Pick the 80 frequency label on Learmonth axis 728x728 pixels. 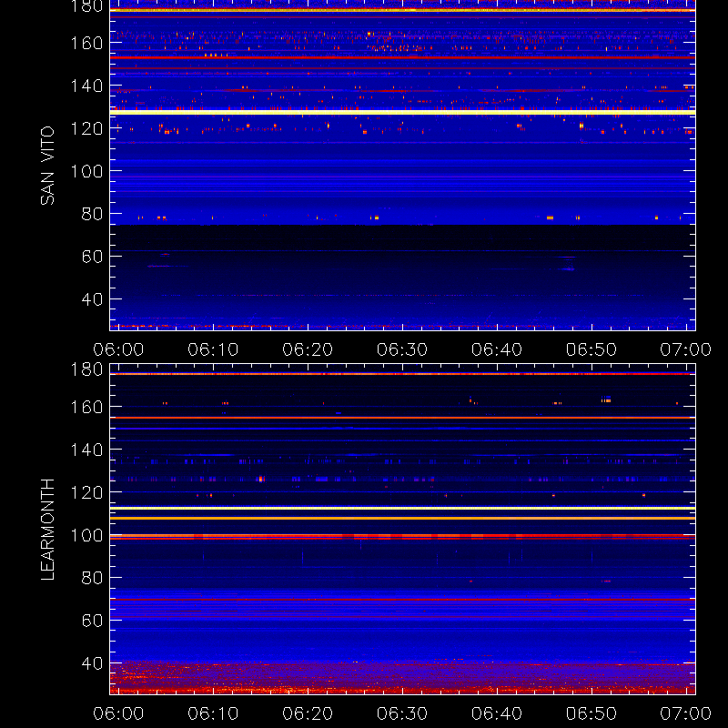92,578
